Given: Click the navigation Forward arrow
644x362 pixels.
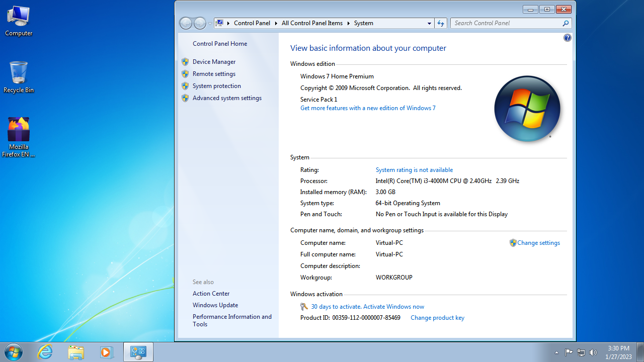Looking at the screenshot, I should (200, 23).
